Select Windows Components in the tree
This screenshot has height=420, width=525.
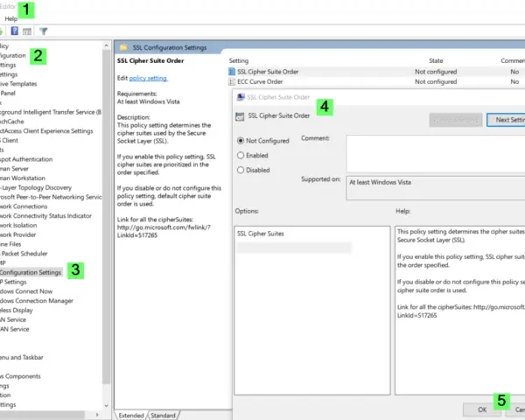20,376
